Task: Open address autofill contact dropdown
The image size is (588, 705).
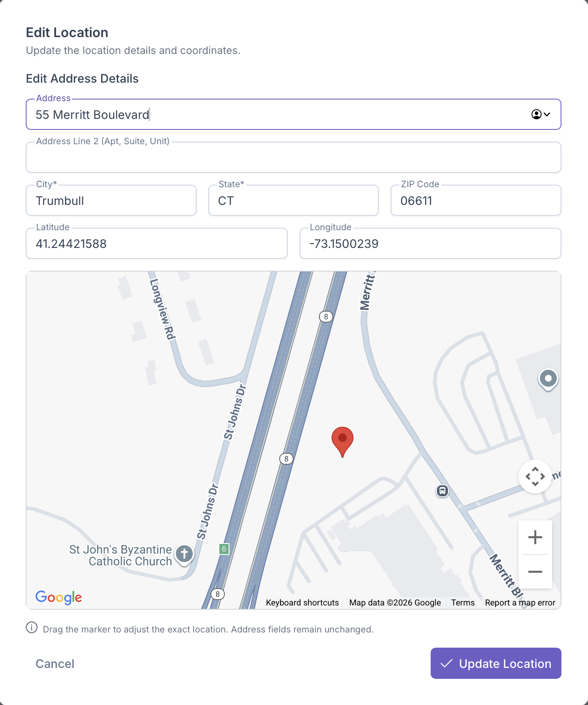Action: [540, 114]
